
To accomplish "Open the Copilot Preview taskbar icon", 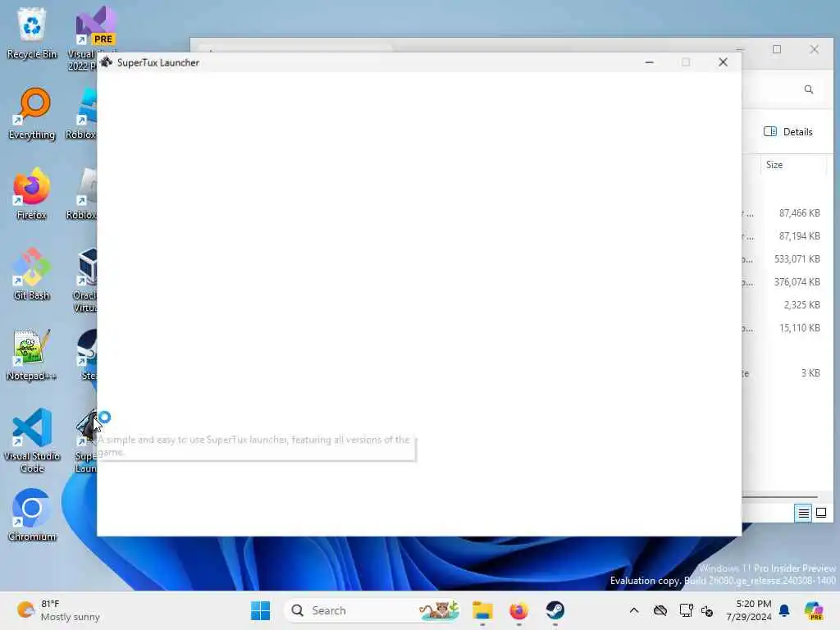I will click(x=815, y=610).
